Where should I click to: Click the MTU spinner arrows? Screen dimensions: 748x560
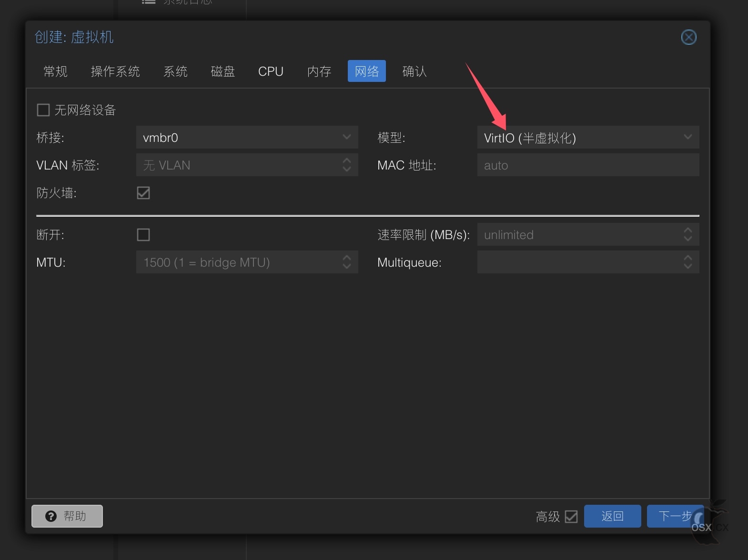tap(347, 262)
